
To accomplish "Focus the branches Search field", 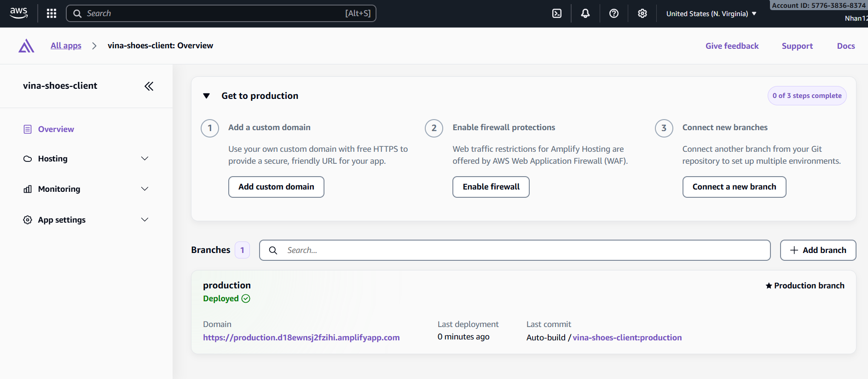I will pyautogui.click(x=515, y=250).
